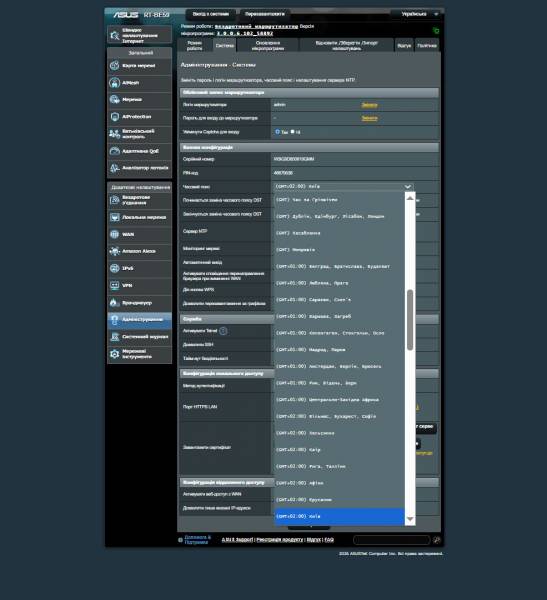This screenshot has height=600, width=547.
Task: Open the operating mode router link
Action: coord(256,27)
